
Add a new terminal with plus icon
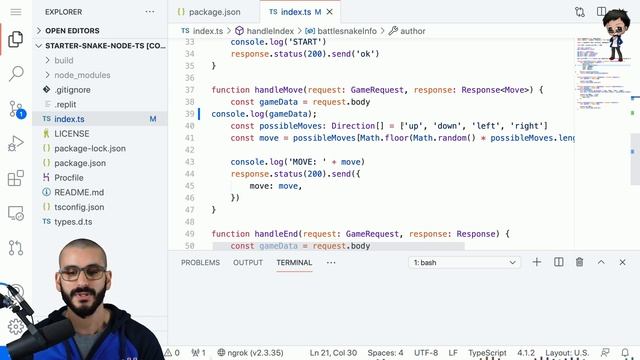point(537,262)
